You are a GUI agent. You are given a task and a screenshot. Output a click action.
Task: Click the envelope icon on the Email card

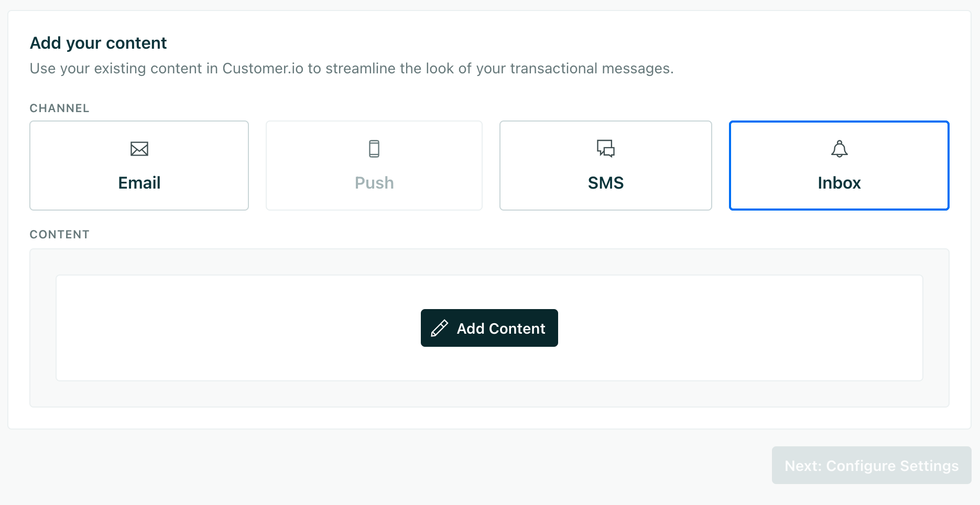coord(139,149)
